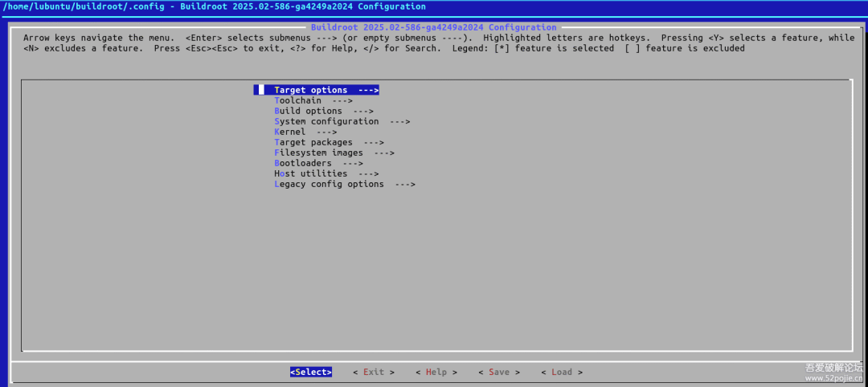The width and height of the screenshot is (868, 387).
Task: Click the Select button
Action: [311, 372]
